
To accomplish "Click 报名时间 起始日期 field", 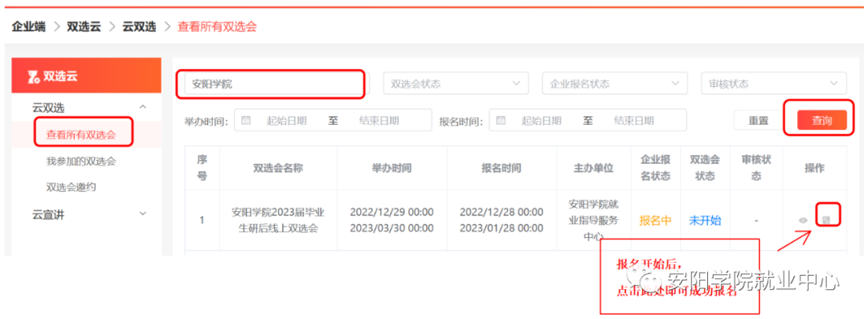I will [x=542, y=121].
